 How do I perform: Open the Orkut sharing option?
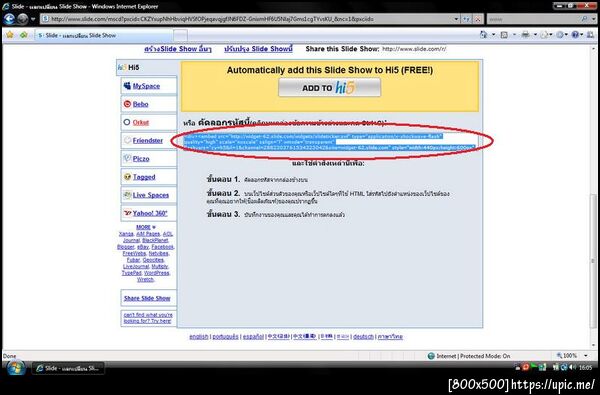140,122
